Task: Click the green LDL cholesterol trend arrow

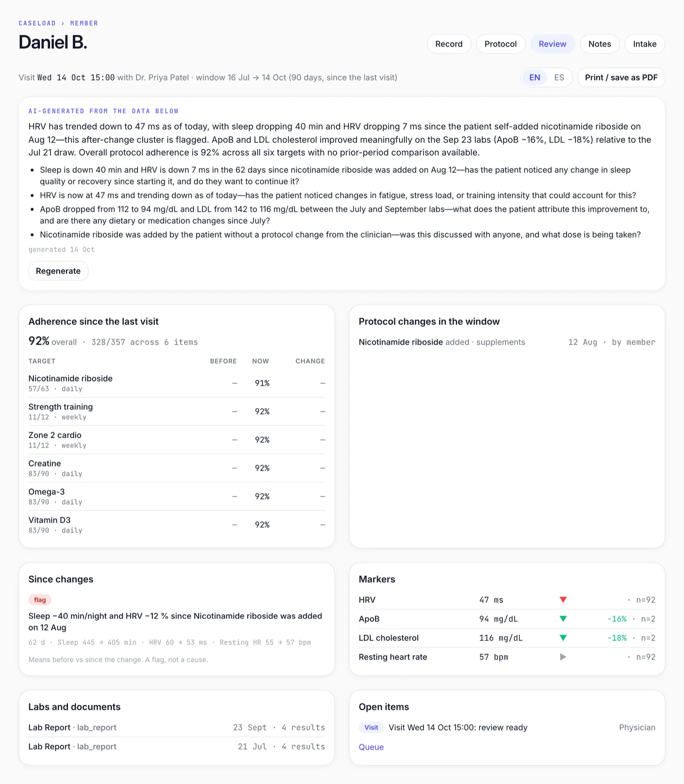Action: (563, 638)
